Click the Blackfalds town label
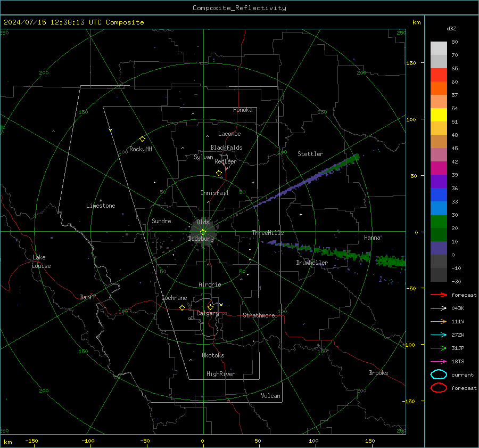Screen dimensions: 479x448 click(226, 148)
